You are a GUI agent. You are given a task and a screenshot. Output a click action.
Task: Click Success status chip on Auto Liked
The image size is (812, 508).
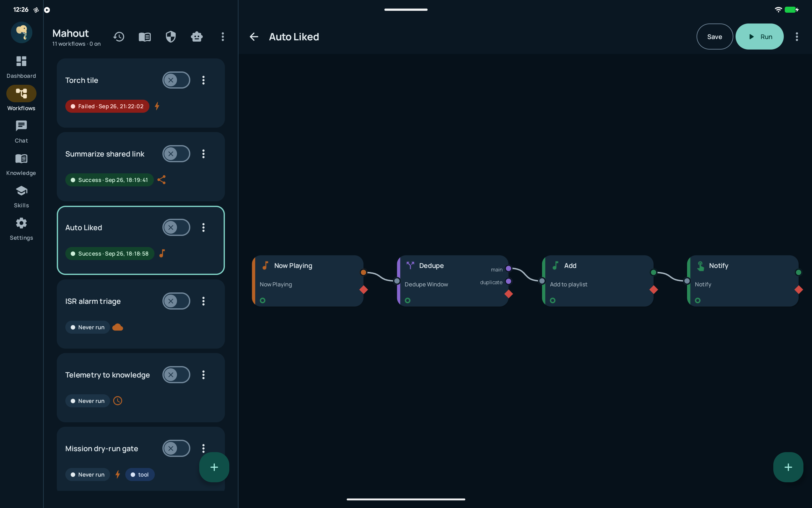click(x=110, y=253)
